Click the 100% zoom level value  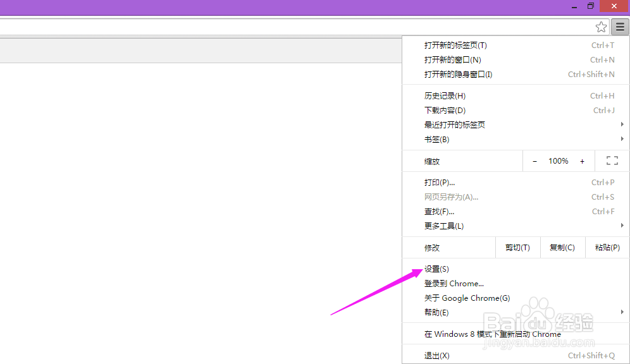click(x=558, y=161)
